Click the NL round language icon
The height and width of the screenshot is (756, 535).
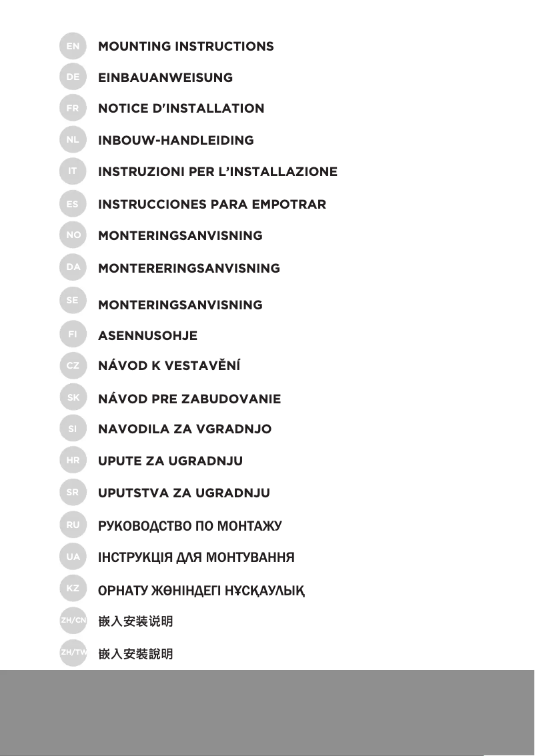click(73, 140)
